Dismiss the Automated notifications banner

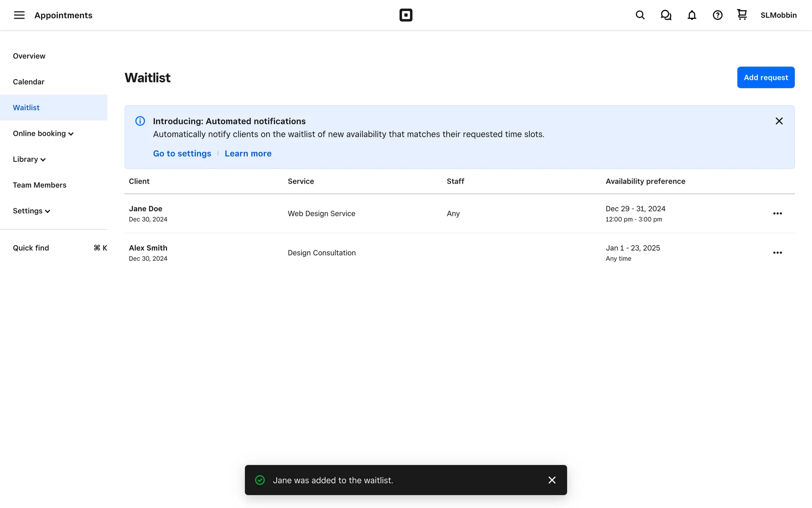coord(779,121)
